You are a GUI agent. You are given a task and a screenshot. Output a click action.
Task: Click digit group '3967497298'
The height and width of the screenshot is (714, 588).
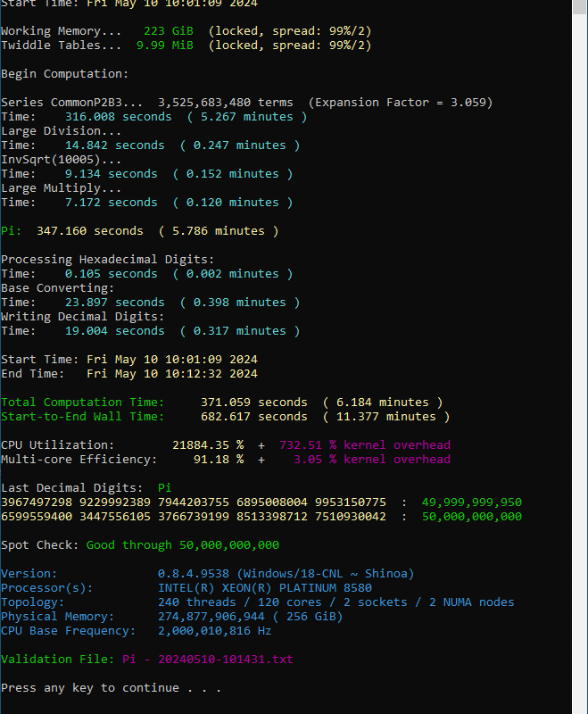(x=37, y=502)
